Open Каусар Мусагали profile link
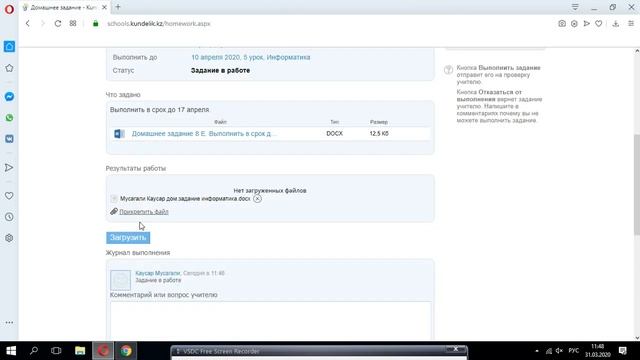Viewport: 640px width, 360px height. click(158, 273)
